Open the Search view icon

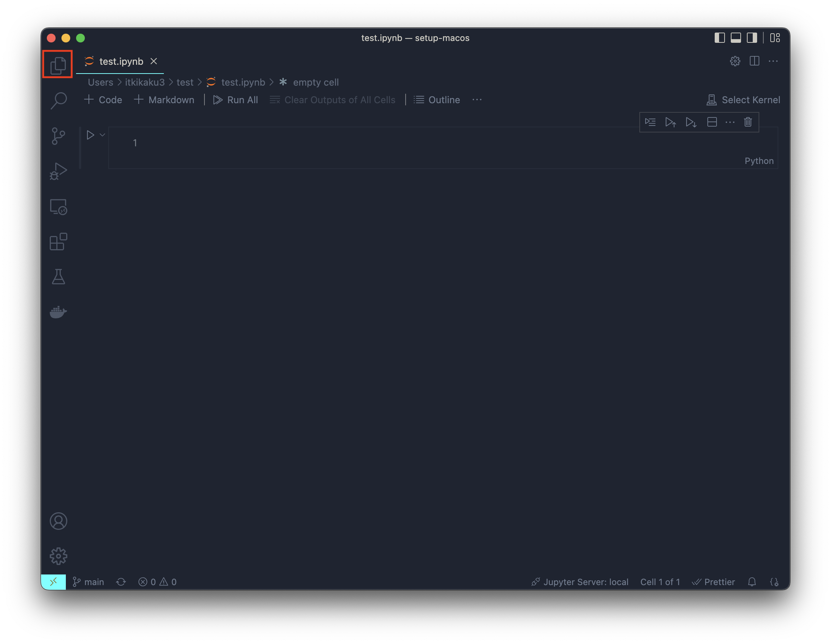point(59,101)
